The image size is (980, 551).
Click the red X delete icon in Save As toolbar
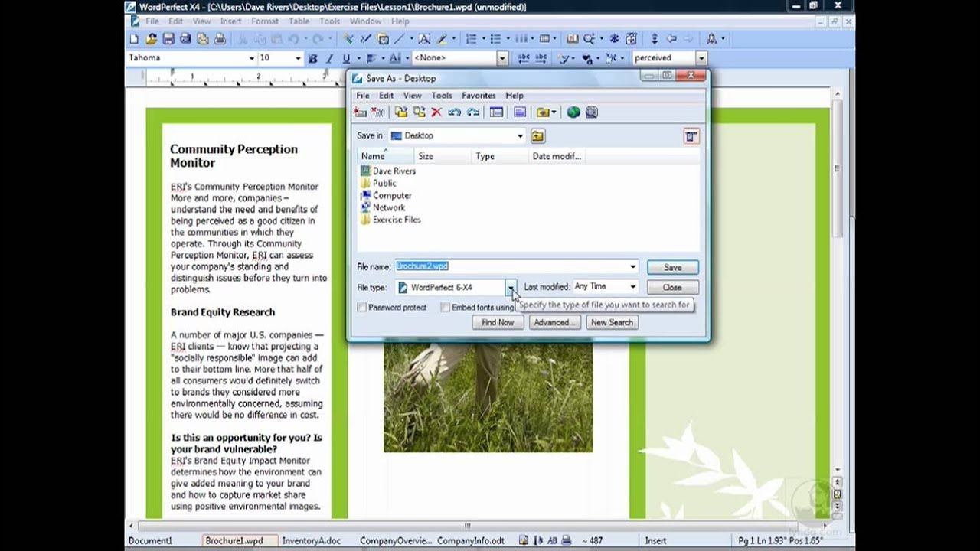pos(436,112)
